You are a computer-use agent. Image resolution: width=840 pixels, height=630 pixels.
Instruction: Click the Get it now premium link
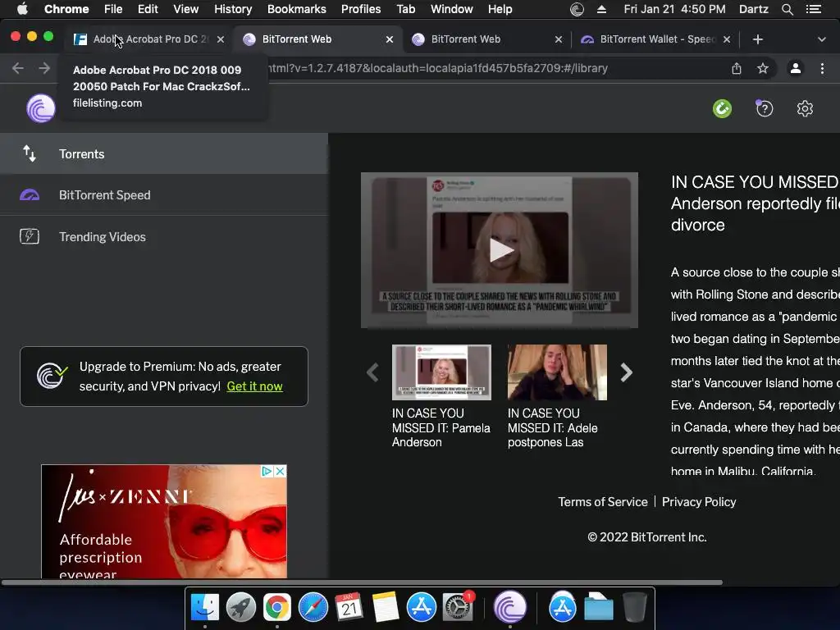[x=254, y=386]
